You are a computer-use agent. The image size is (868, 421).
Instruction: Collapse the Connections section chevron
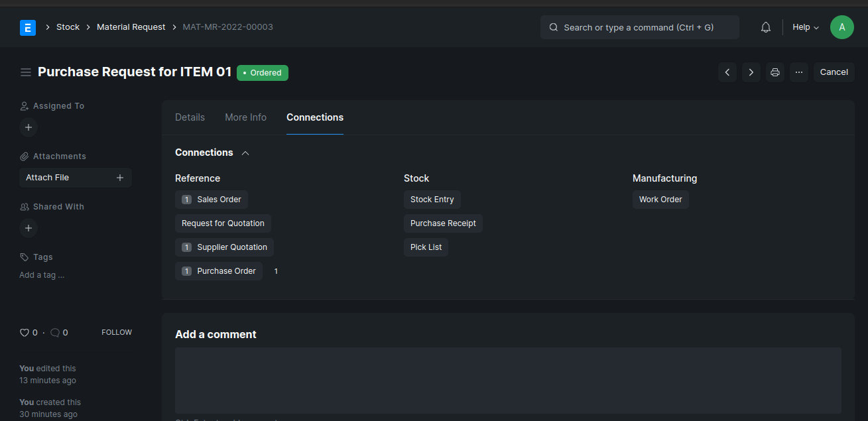pos(245,152)
